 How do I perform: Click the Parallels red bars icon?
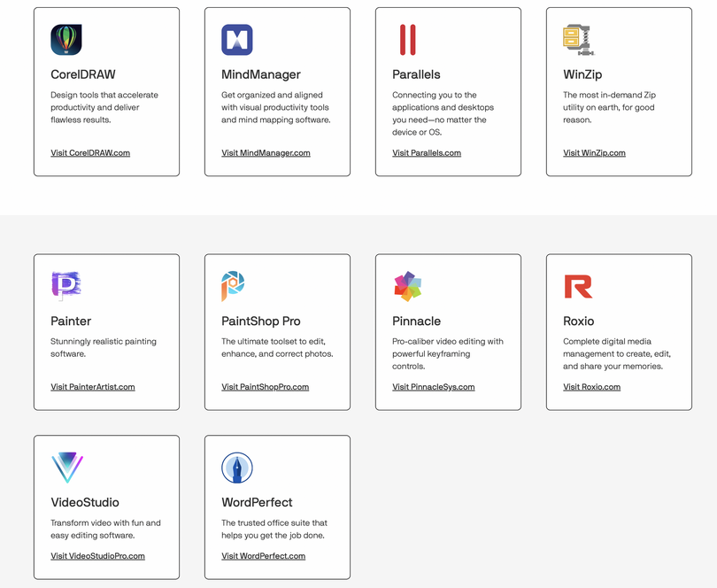tap(408, 40)
